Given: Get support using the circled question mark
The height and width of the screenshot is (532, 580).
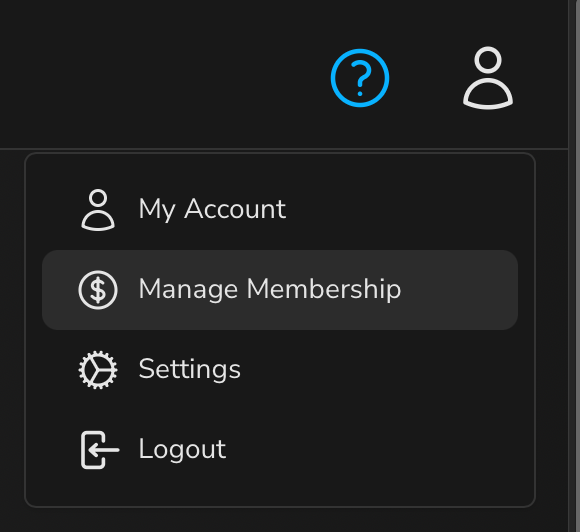Looking at the screenshot, I should [360, 78].
